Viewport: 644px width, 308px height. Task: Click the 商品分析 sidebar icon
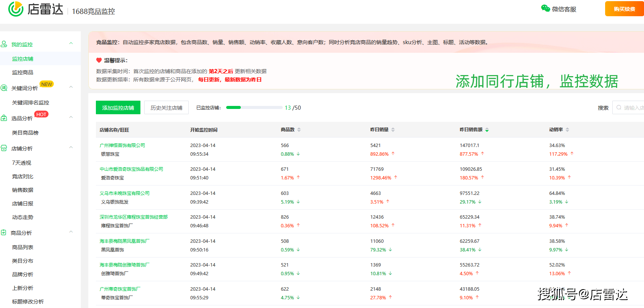(x=4, y=233)
